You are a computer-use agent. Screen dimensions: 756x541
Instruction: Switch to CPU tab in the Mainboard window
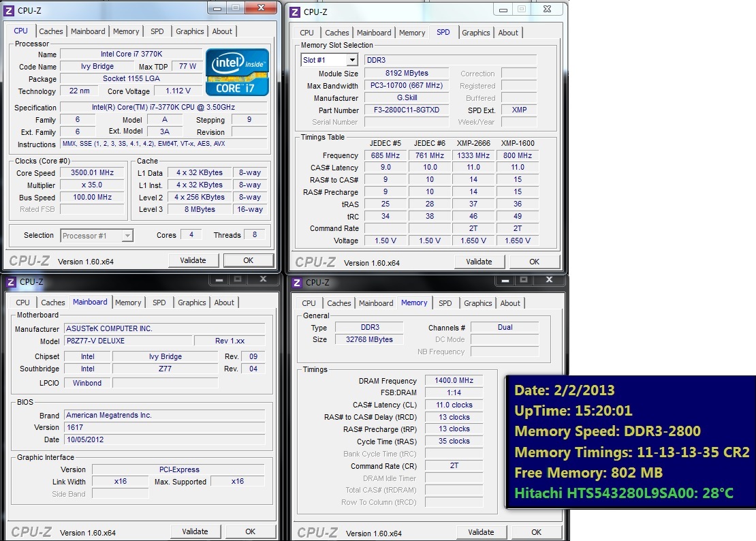22,303
